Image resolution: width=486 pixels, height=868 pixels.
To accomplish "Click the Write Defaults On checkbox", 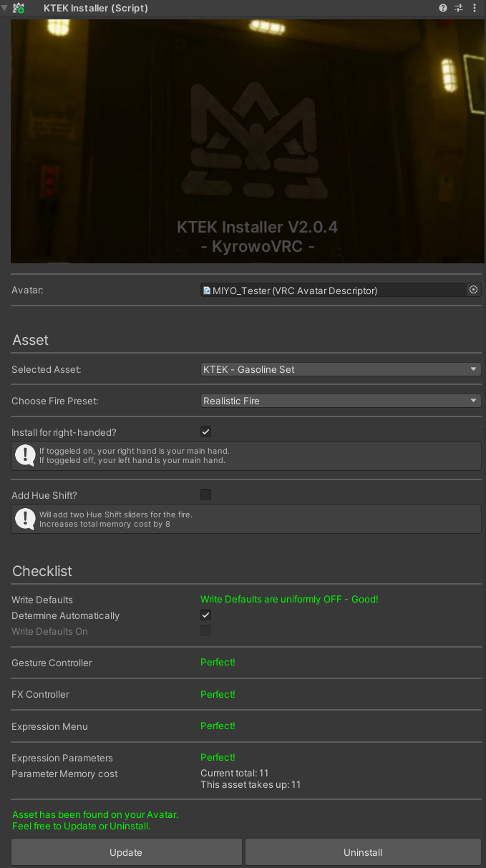I will pyautogui.click(x=205, y=631).
